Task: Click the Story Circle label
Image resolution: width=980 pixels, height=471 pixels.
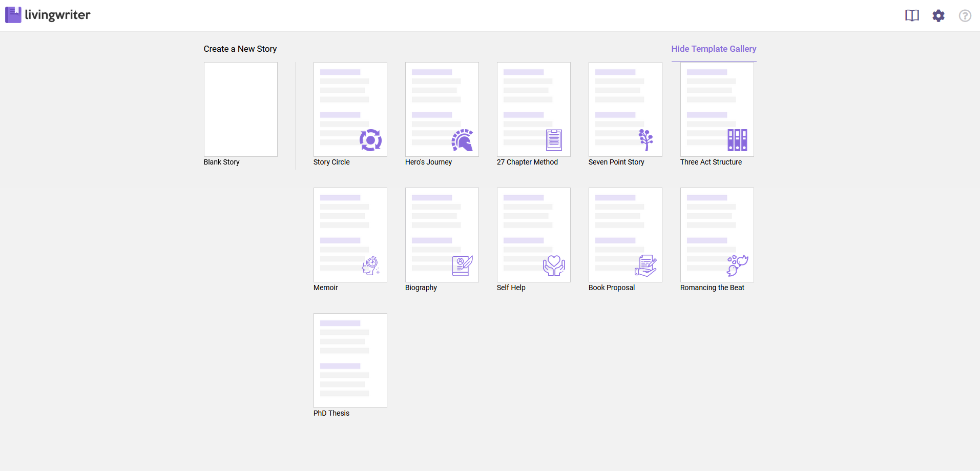Action: coord(331,162)
